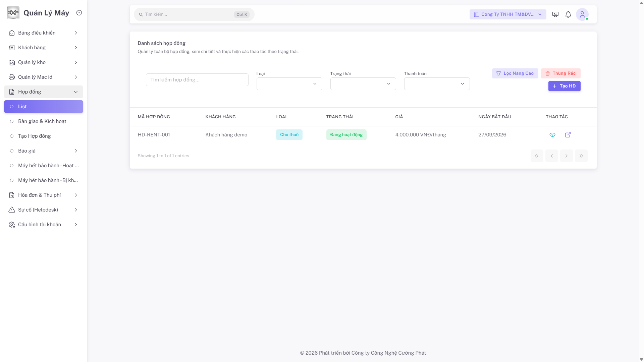Click the Đang hoạt động status badge

(x=346, y=135)
